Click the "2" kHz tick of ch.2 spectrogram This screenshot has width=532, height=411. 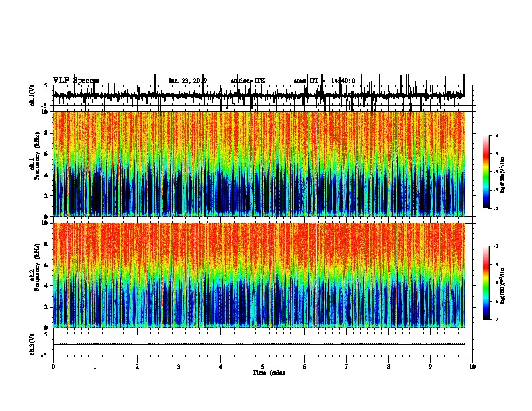[47, 307]
